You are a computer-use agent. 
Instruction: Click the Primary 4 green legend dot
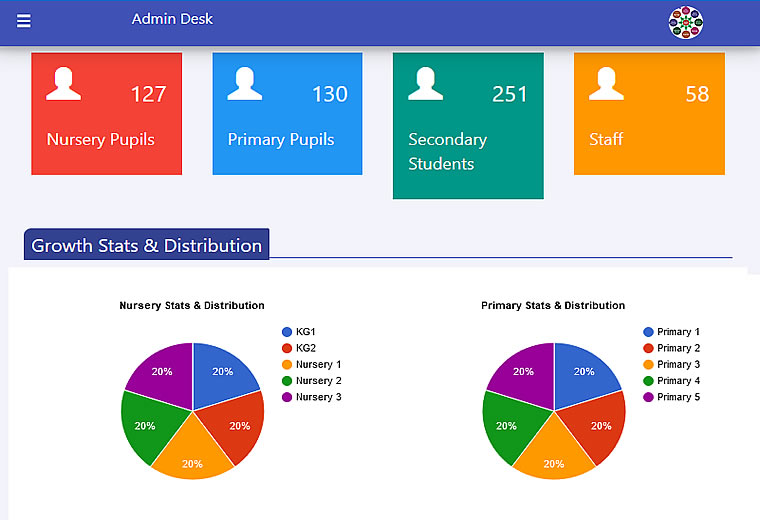point(648,381)
